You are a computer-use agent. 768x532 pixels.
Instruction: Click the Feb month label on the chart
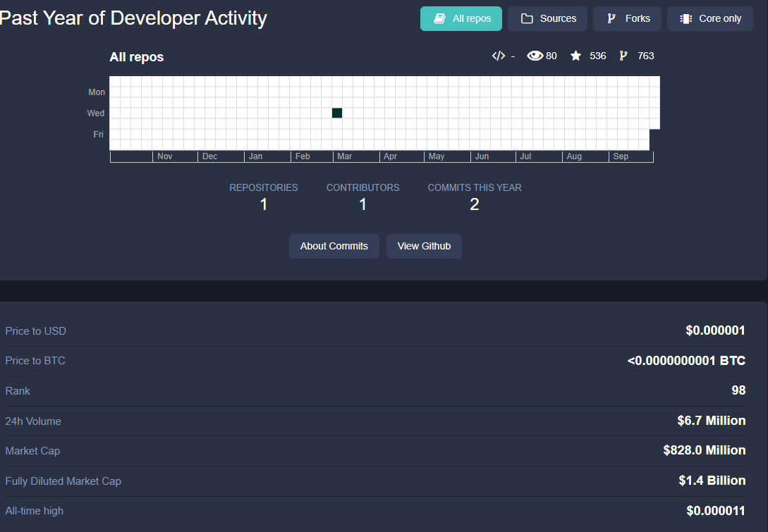pos(303,156)
